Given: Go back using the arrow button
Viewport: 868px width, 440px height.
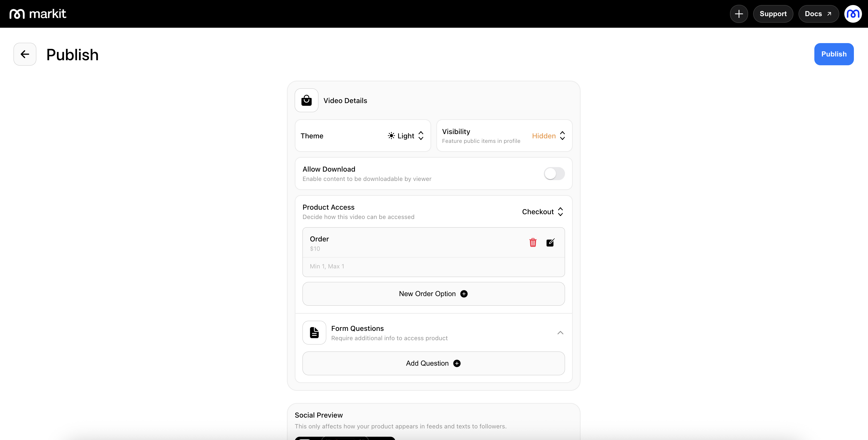Looking at the screenshot, I should pyautogui.click(x=25, y=54).
